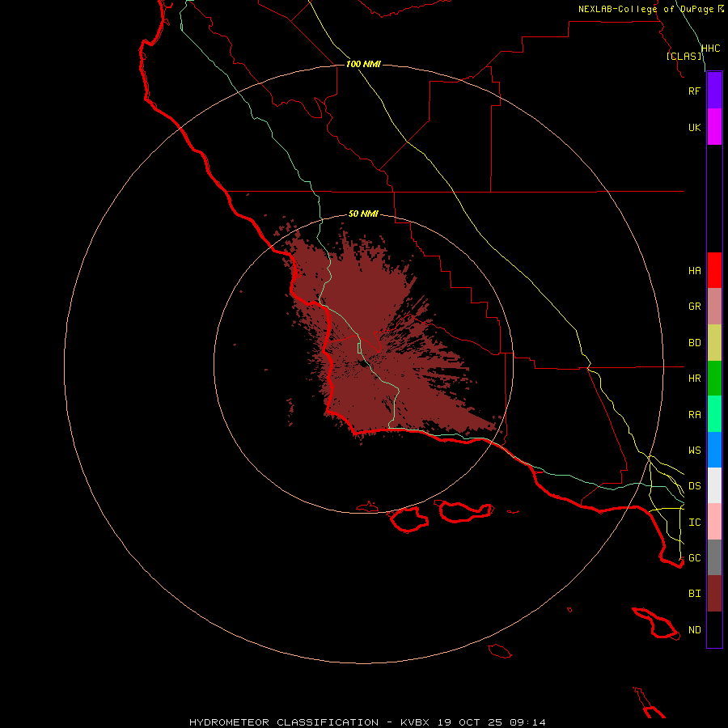Click the 09:14 timestamp
The width and height of the screenshot is (728, 728).
tap(527, 722)
